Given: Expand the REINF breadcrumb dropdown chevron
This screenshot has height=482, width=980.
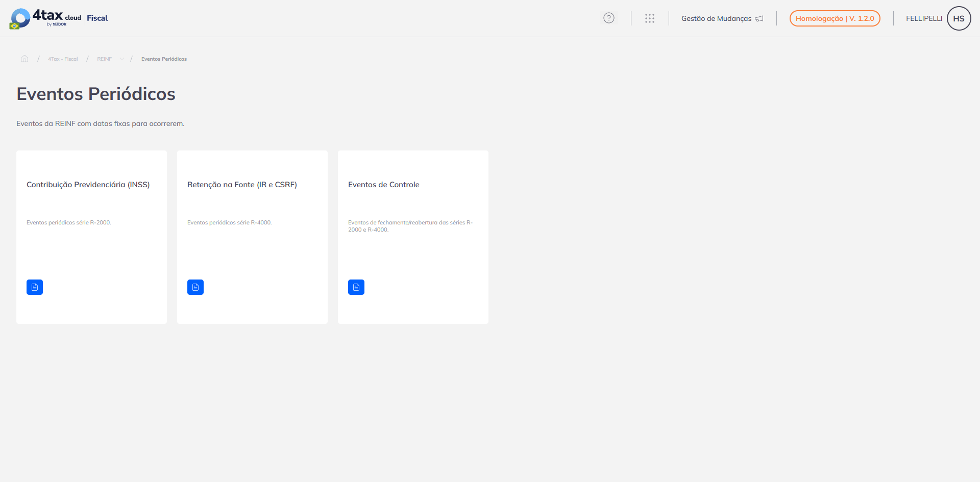Looking at the screenshot, I should pos(122,59).
